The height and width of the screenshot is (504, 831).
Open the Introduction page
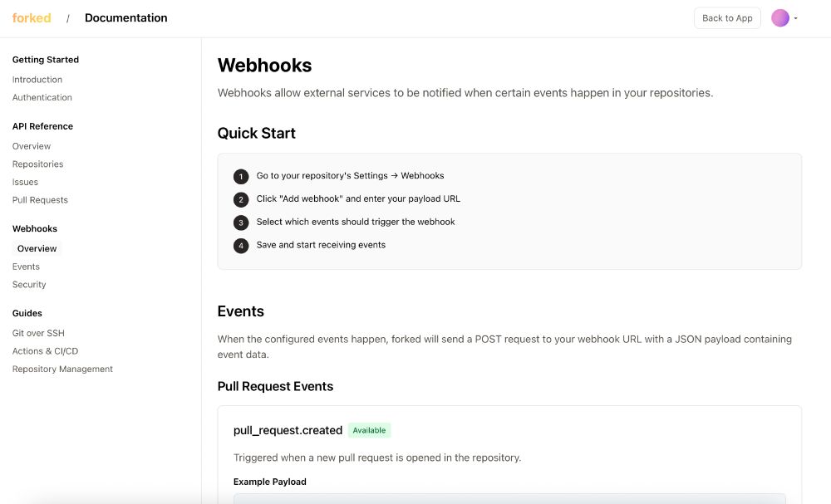37,80
